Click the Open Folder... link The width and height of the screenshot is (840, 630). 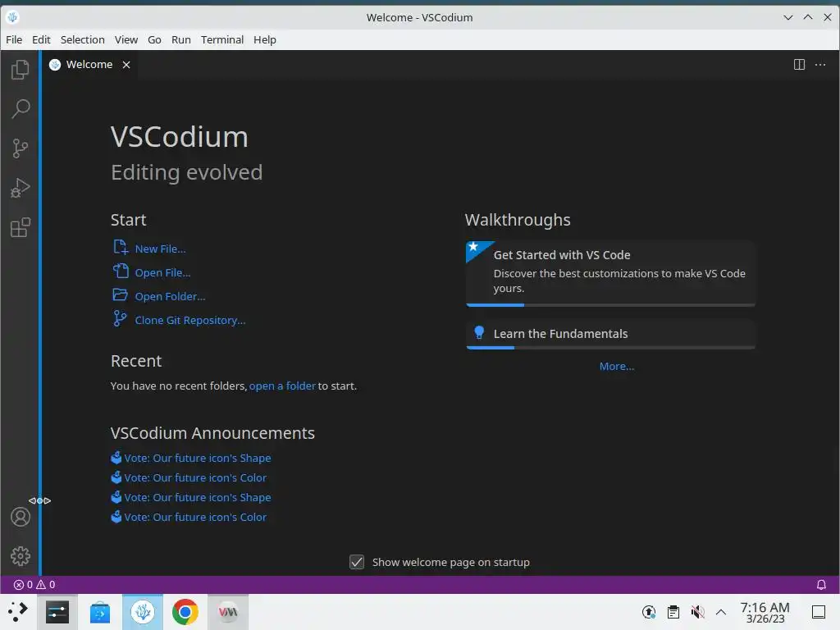[170, 296]
